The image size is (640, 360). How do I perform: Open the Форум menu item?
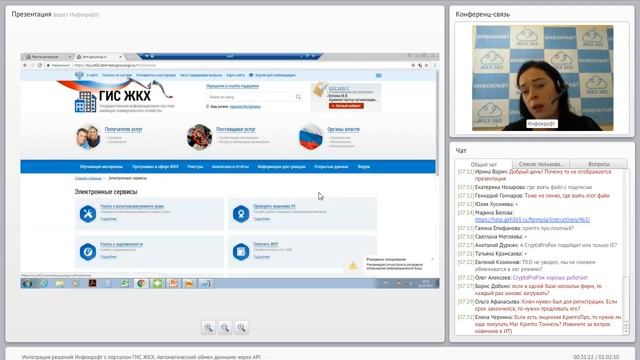[x=364, y=167]
